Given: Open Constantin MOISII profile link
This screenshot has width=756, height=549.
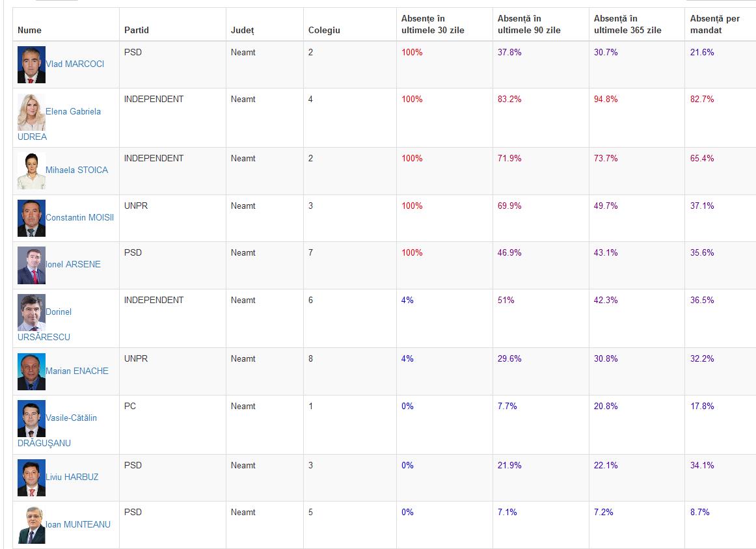Looking at the screenshot, I should click(x=79, y=218).
